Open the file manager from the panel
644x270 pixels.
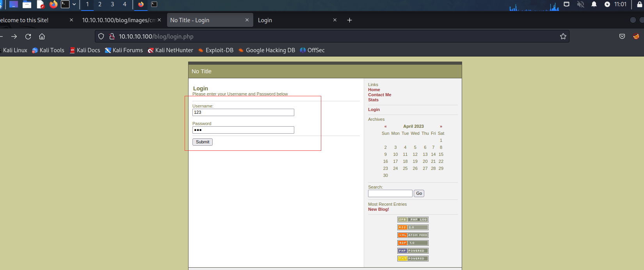(x=27, y=5)
